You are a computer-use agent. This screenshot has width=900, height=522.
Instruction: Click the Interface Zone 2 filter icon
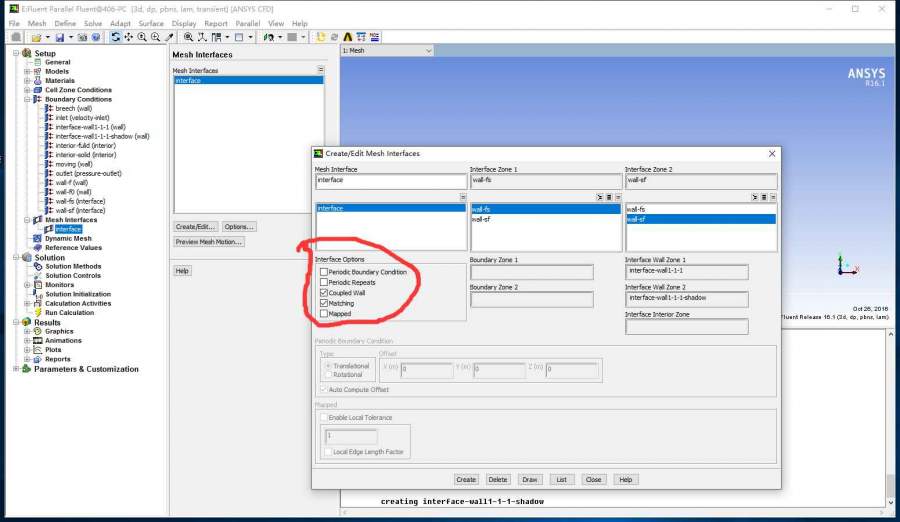pos(755,197)
